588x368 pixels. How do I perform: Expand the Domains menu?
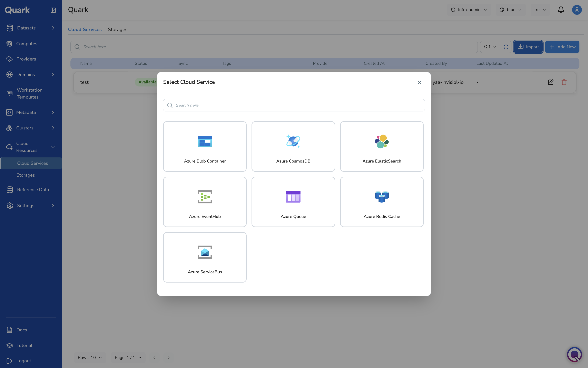31,74
